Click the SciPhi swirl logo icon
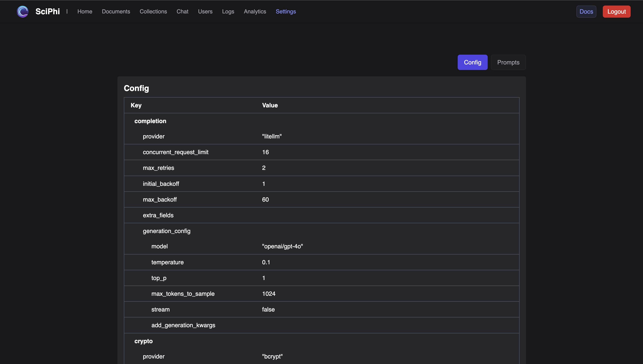The height and width of the screenshot is (364, 643). pyautogui.click(x=23, y=11)
